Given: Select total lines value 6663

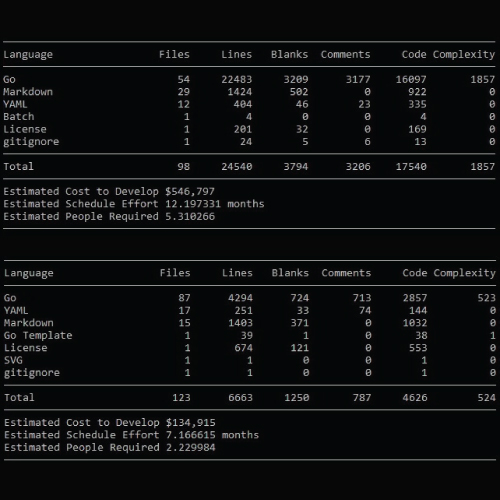Looking at the screenshot, I should click(240, 397).
